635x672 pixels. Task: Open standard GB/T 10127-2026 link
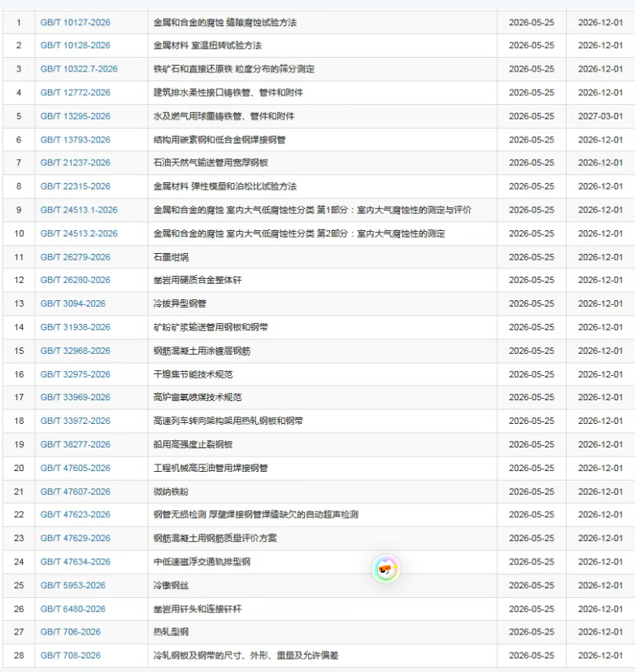76,22
